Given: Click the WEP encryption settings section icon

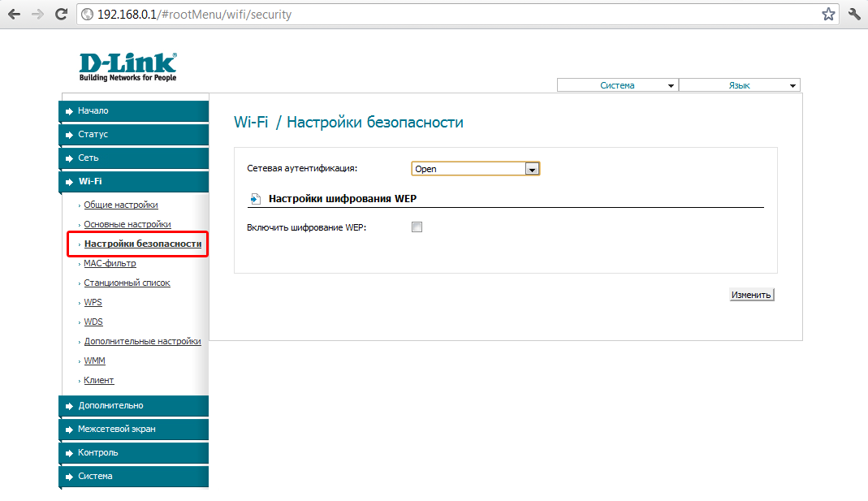Looking at the screenshot, I should pyautogui.click(x=255, y=199).
